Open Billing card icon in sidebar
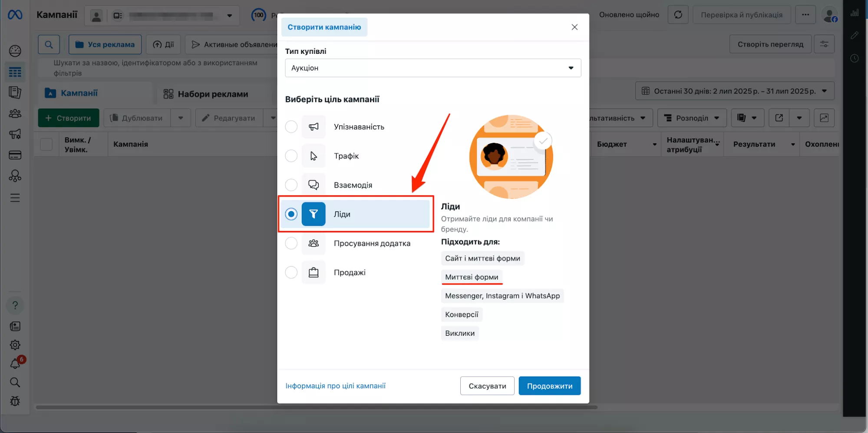 (15, 155)
